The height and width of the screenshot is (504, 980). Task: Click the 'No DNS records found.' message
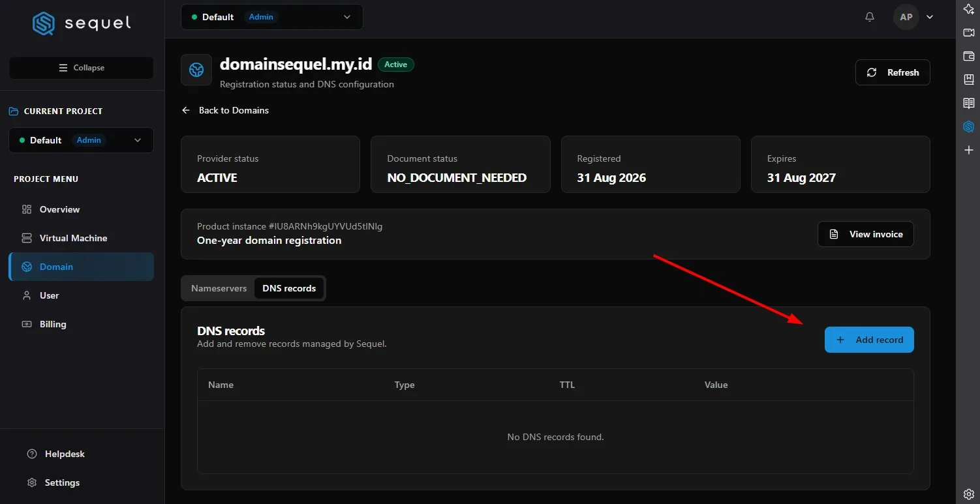(555, 437)
